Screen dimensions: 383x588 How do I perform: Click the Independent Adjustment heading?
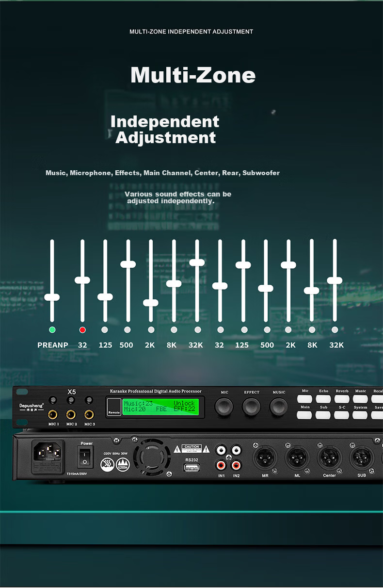pyautogui.click(x=165, y=130)
